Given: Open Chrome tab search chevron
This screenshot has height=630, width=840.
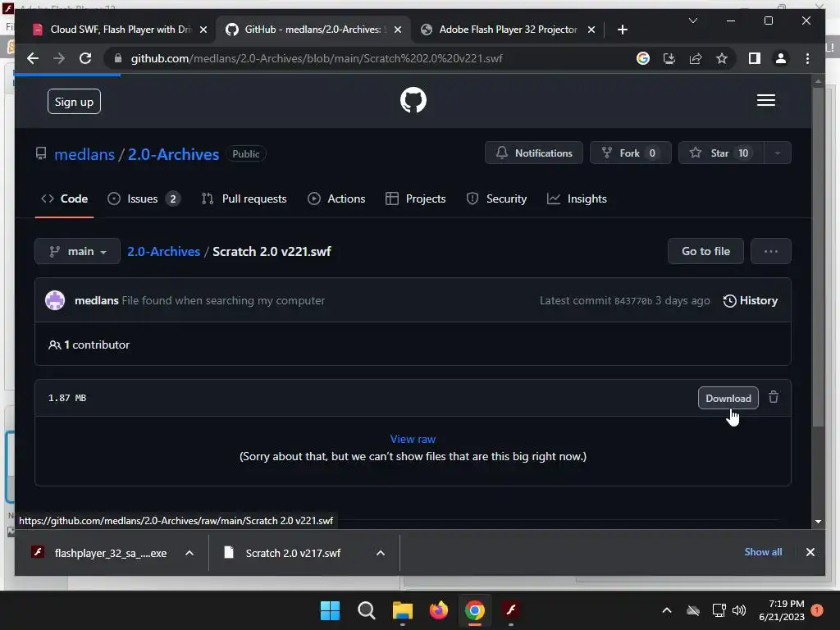Looking at the screenshot, I should point(692,21).
